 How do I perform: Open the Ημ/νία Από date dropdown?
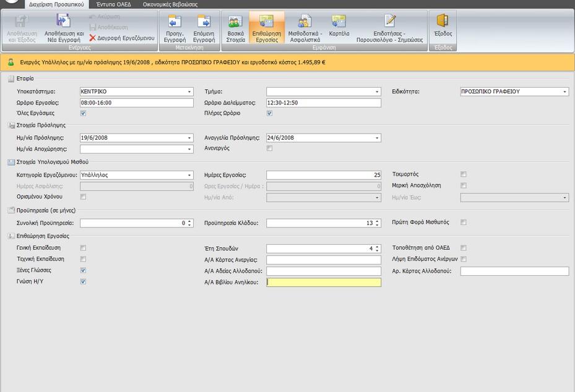377,197
